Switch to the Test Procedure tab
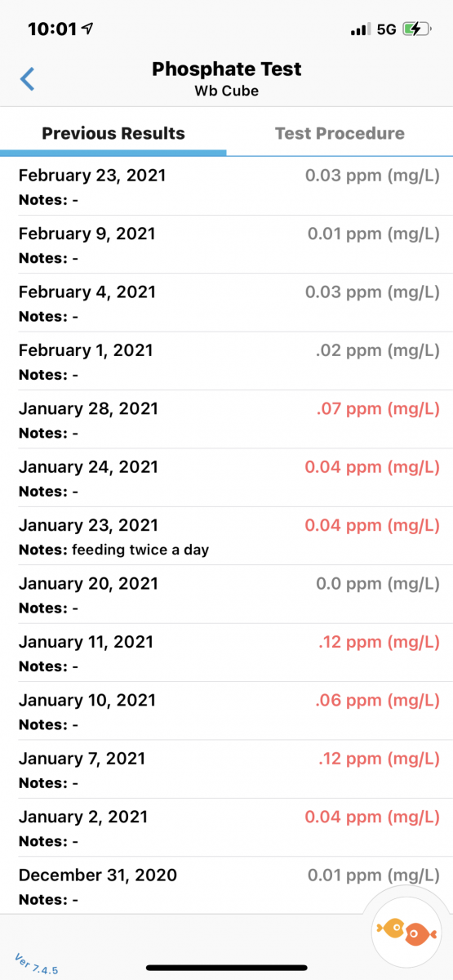The height and width of the screenshot is (980, 453). click(340, 133)
